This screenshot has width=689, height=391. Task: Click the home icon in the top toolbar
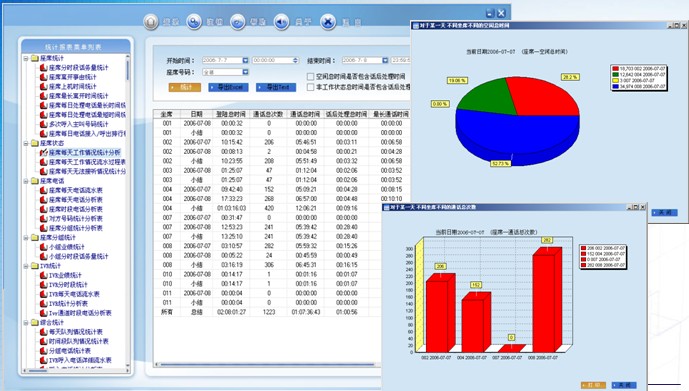pyautogui.click(x=151, y=22)
